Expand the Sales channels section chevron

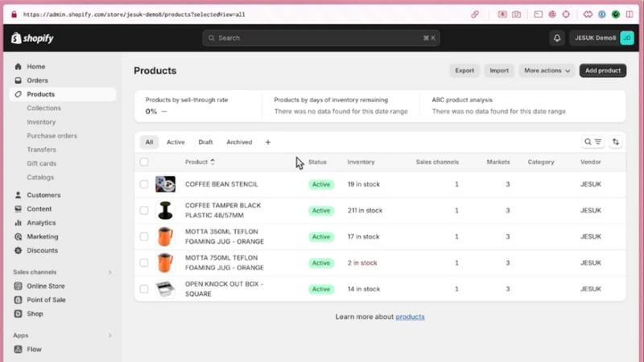tap(110, 272)
